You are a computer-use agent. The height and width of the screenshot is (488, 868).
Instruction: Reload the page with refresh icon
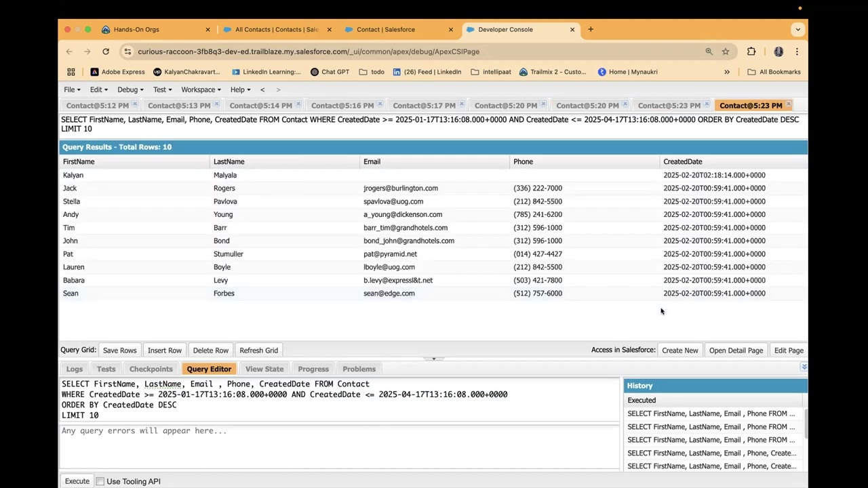(106, 52)
